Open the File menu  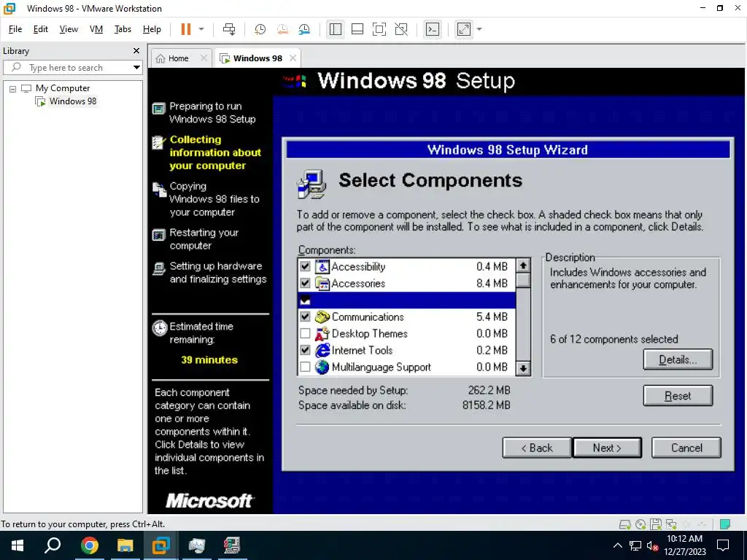click(15, 29)
